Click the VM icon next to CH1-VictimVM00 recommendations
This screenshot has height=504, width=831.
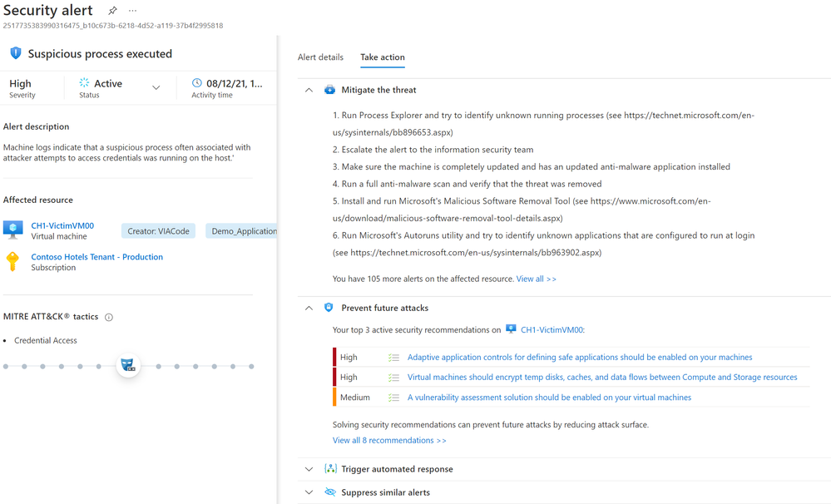pyautogui.click(x=511, y=329)
